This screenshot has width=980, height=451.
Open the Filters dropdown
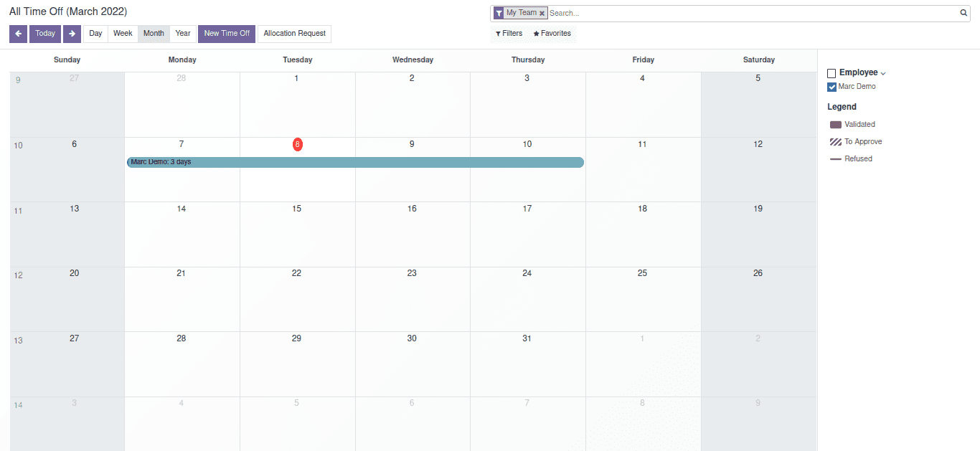tap(509, 34)
